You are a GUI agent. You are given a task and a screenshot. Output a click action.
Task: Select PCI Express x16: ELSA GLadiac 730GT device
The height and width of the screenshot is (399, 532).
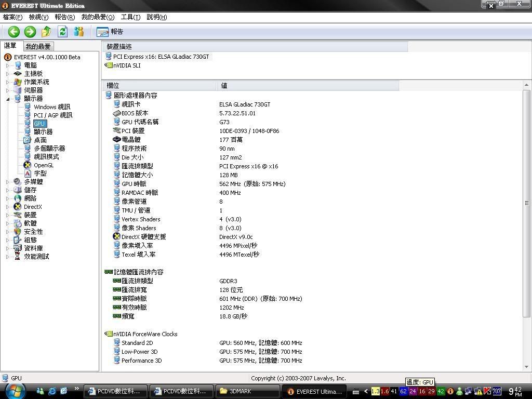click(161, 57)
